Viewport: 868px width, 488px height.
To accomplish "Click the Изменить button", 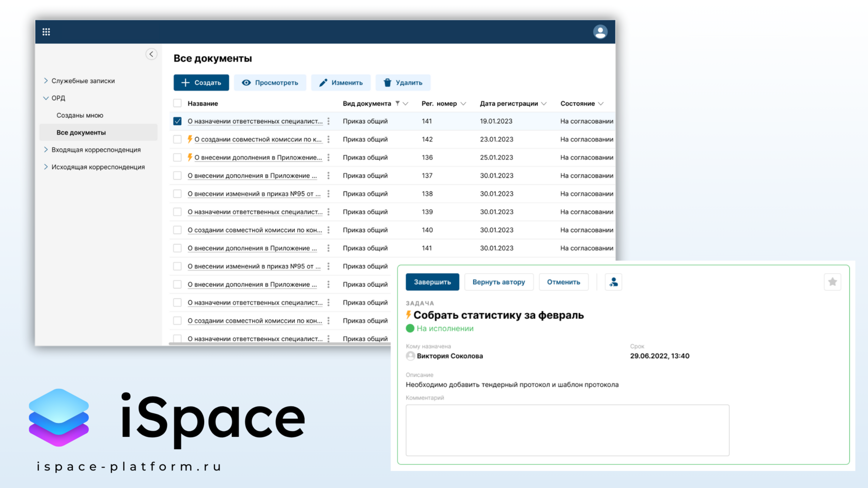I will (x=340, y=83).
